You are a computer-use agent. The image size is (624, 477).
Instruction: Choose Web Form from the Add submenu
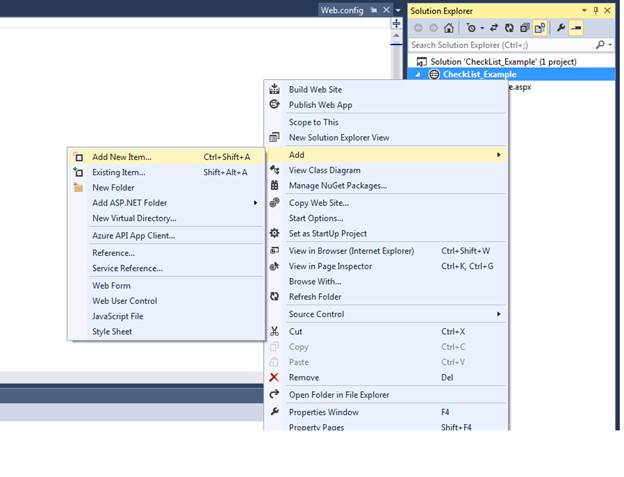pos(166,286)
